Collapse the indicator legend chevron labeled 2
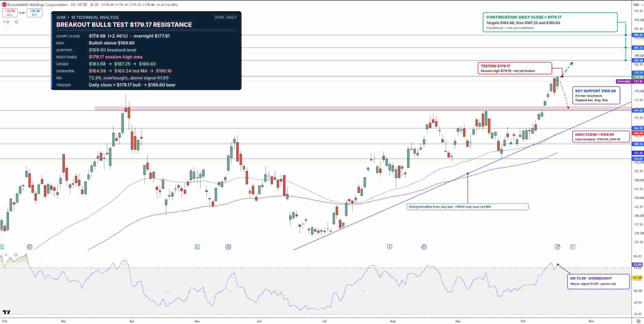644x324 pixels. (6, 22)
